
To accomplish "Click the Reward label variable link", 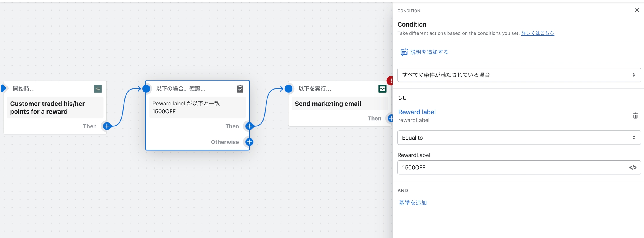I will point(417,112).
